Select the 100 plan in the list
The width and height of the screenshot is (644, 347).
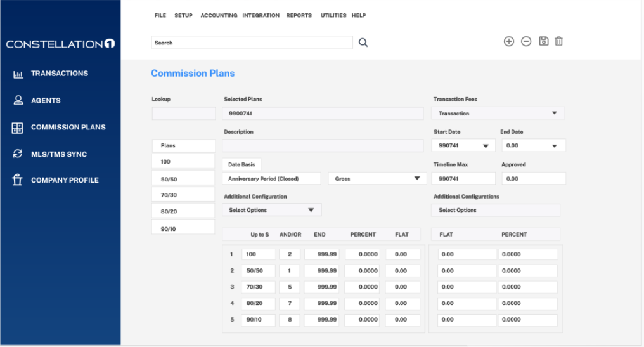click(183, 162)
